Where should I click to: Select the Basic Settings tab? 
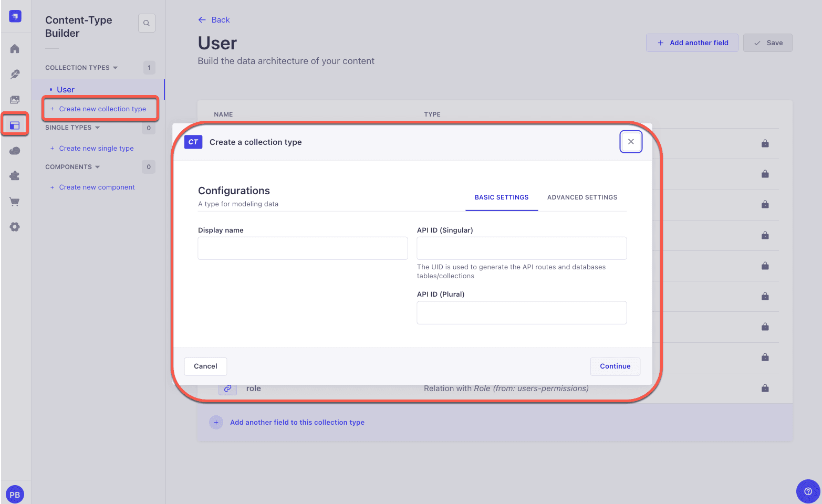pyautogui.click(x=502, y=197)
